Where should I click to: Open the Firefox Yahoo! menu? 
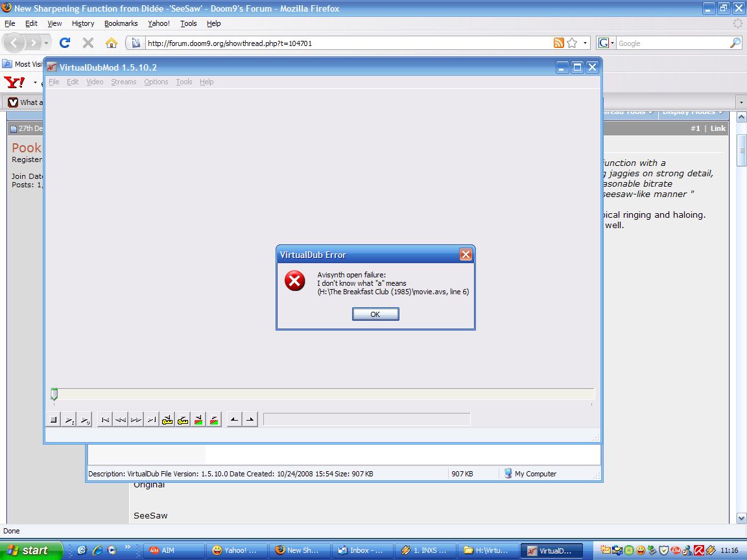[x=159, y=23]
